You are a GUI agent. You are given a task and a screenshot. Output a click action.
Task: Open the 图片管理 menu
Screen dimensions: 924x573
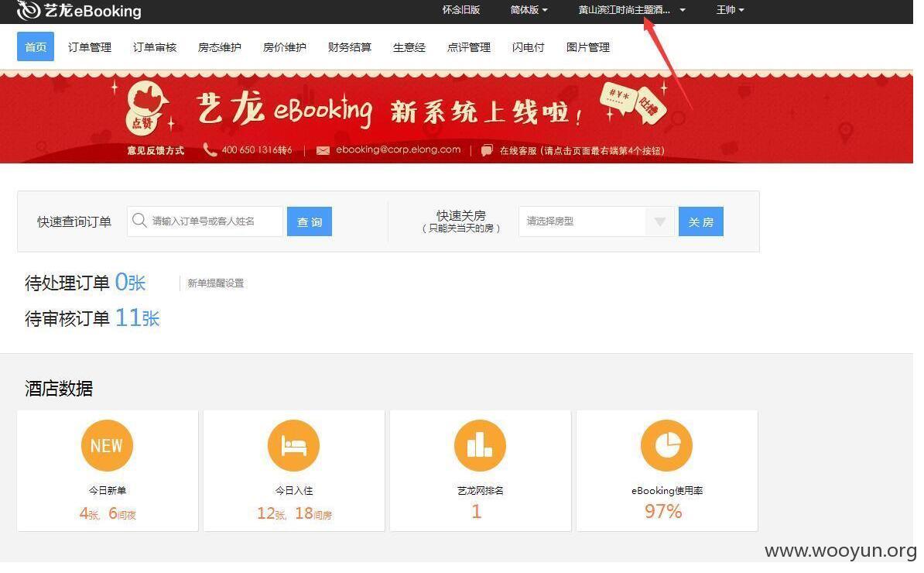click(x=587, y=47)
